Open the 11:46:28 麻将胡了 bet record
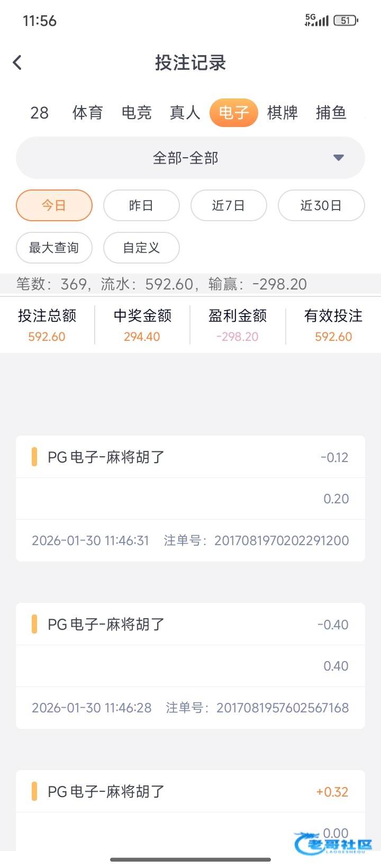Screen dimensions: 381x868 [190, 665]
